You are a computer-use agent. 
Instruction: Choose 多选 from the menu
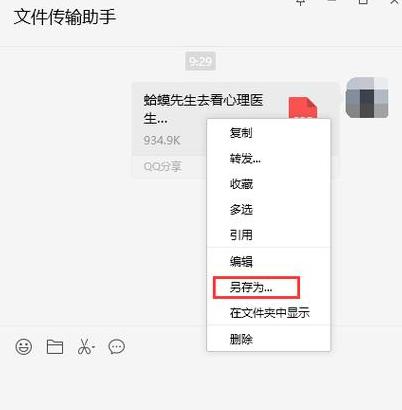tap(241, 210)
